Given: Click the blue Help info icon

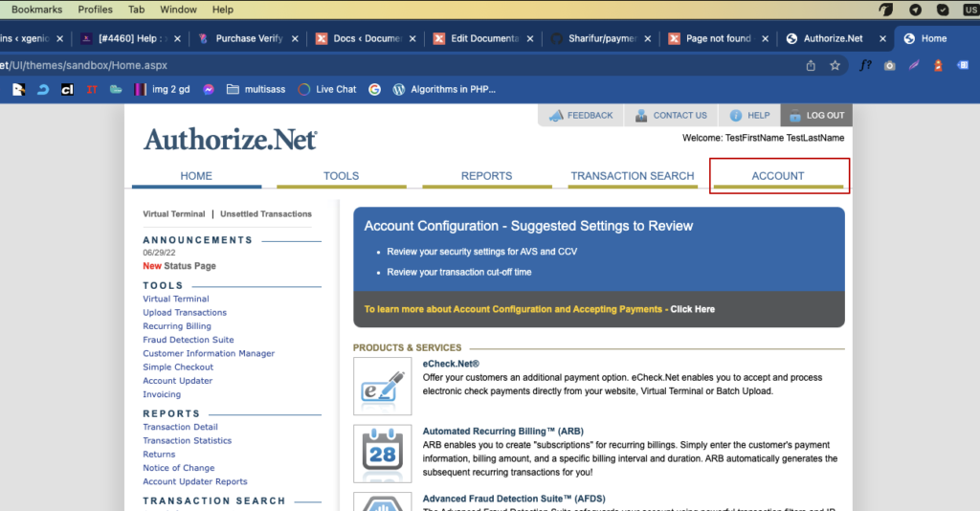Looking at the screenshot, I should pyautogui.click(x=736, y=116).
